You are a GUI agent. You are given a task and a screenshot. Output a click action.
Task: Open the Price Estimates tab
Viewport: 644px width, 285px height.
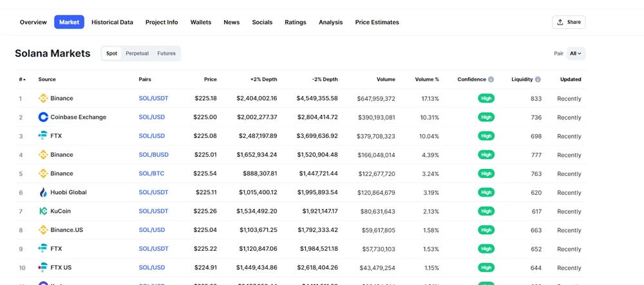(x=377, y=22)
